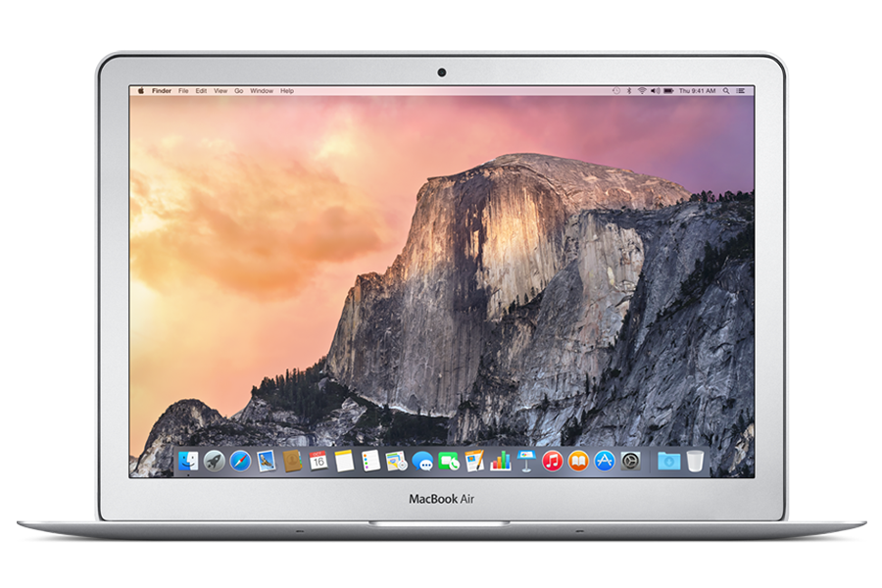Open Spotlight search magnifier
882x588 pixels.
(726, 90)
